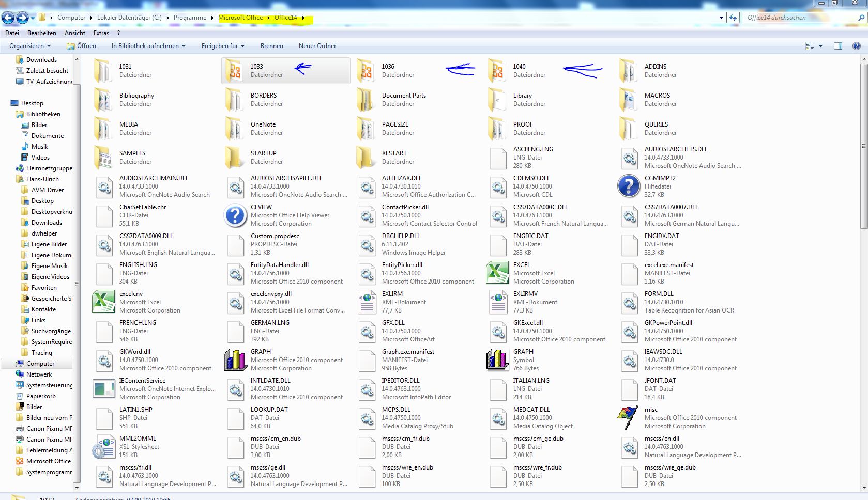Click the Microsoft Office breadcrumb

point(240,18)
